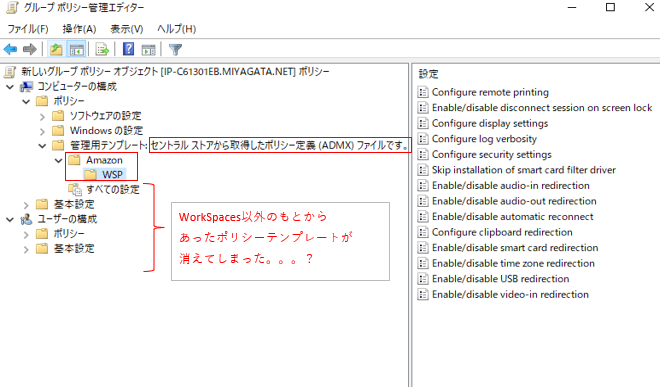Viewport: 660px width, 387px height.
Task: Click the Configure clipboard redirection policy icon
Action: pos(423,232)
